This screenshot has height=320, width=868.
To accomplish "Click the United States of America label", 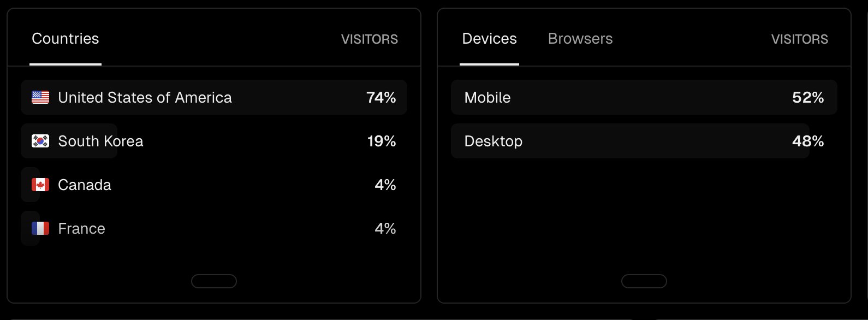I will coord(145,97).
